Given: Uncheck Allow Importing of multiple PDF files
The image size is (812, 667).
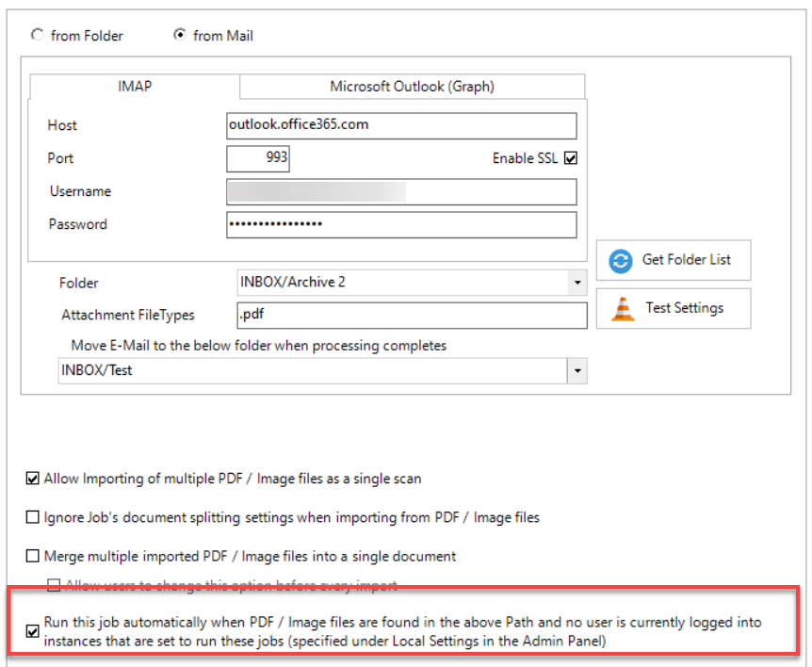Looking at the screenshot, I should 33,479.
